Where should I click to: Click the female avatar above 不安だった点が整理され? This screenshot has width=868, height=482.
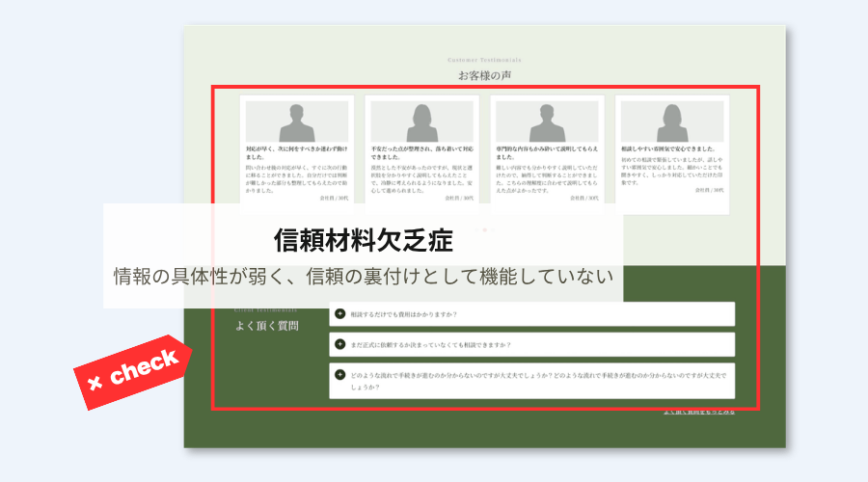tap(421, 121)
